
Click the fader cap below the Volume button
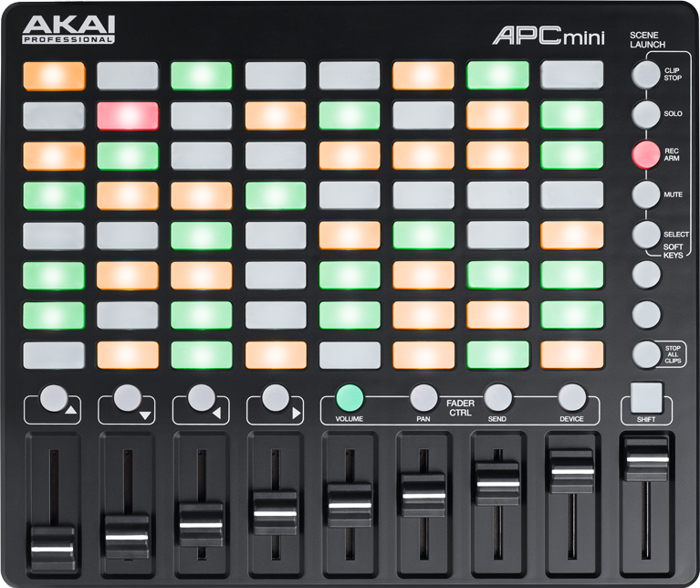350,505
